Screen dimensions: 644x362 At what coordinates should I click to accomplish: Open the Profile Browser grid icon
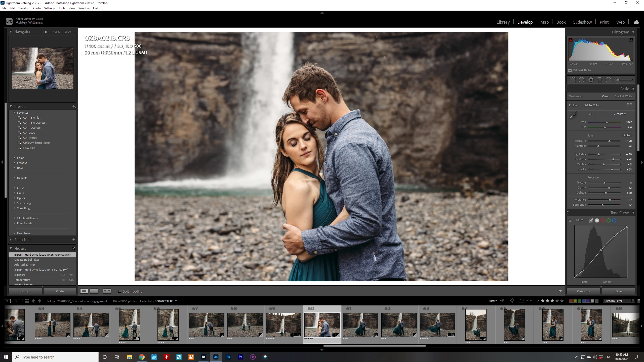point(629,105)
